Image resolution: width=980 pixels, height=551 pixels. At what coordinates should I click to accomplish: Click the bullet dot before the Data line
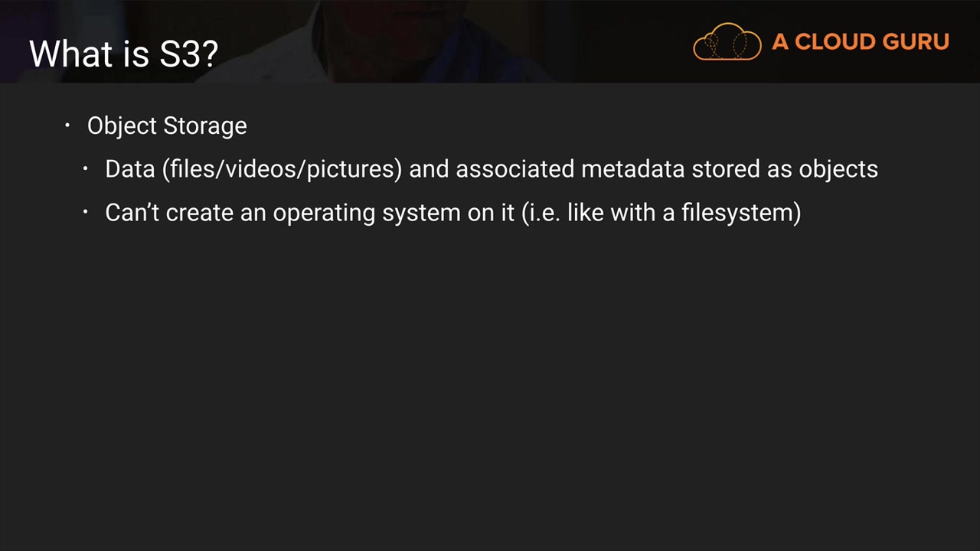(86, 168)
